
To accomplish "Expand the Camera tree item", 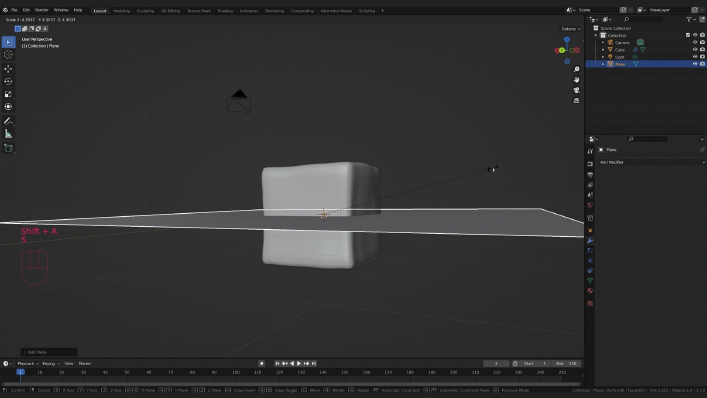I will 603,42.
